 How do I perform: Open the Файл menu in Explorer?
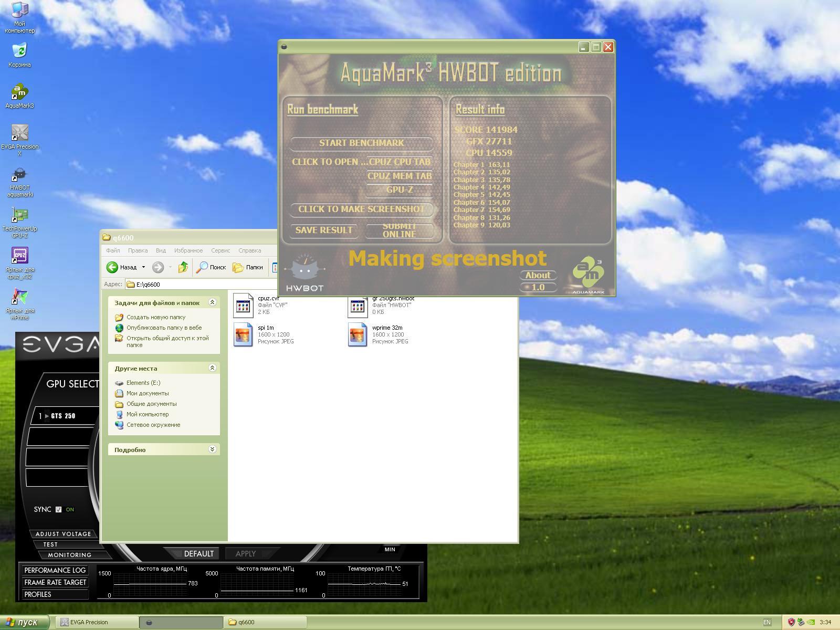tap(113, 250)
